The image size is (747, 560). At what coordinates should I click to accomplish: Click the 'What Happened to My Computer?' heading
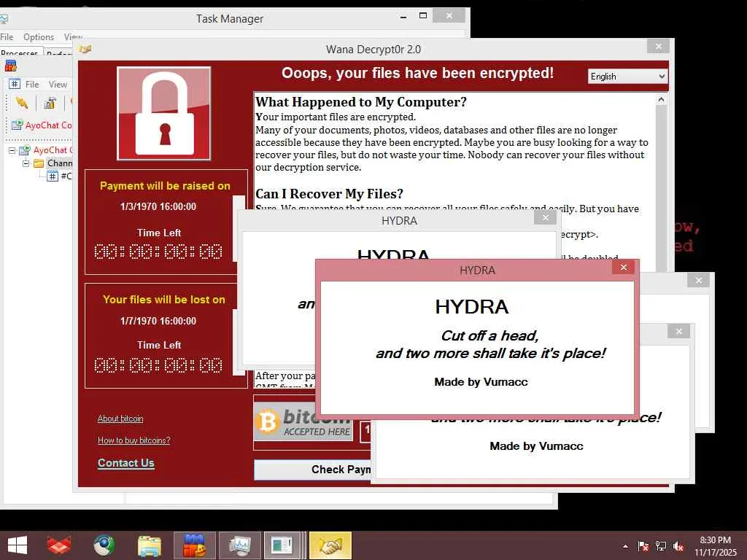[x=360, y=102]
